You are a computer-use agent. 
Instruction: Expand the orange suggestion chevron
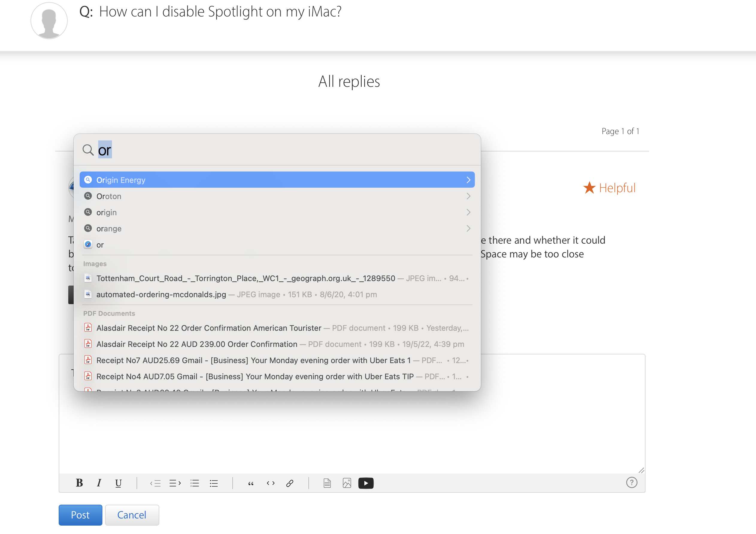tap(468, 228)
